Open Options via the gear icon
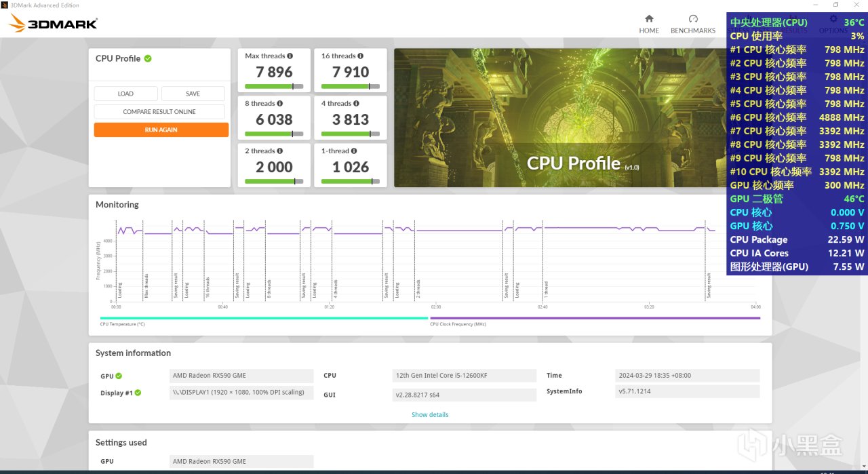 pyautogui.click(x=833, y=19)
